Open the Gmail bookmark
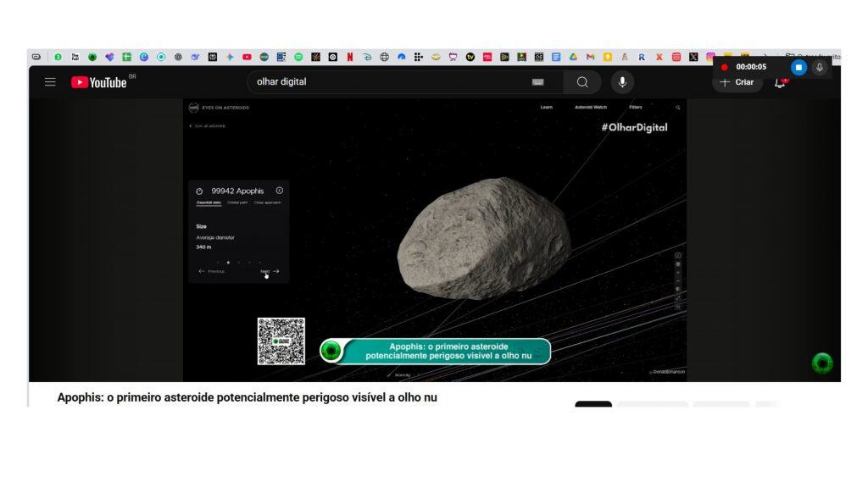 pyautogui.click(x=591, y=57)
